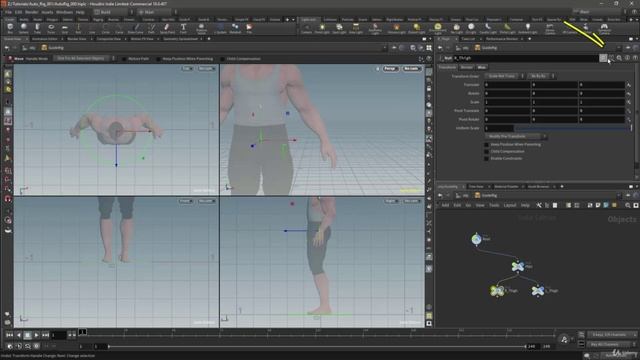Select the Font shelf tool
640x360 pixels.
coord(183,28)
